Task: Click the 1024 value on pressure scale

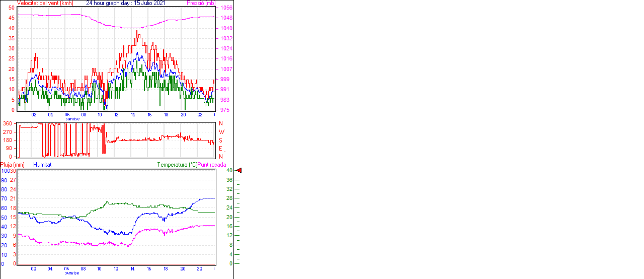Action: (225, 49)
